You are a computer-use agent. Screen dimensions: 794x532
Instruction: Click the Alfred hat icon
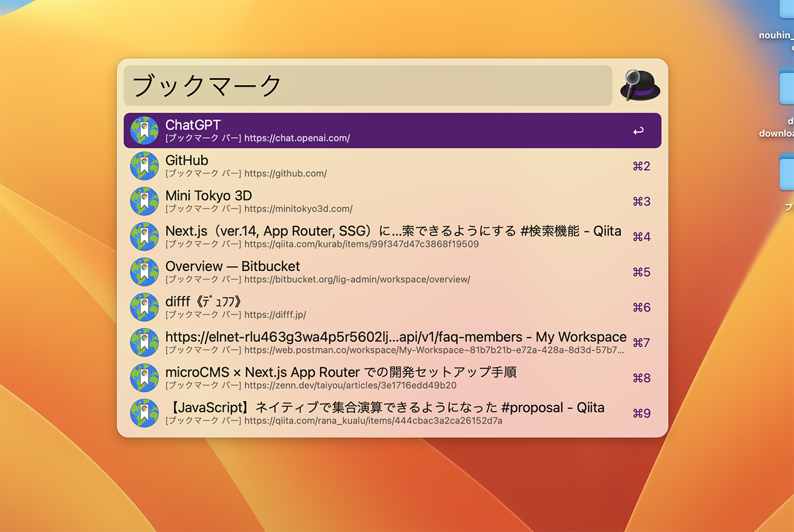(640, 85)
